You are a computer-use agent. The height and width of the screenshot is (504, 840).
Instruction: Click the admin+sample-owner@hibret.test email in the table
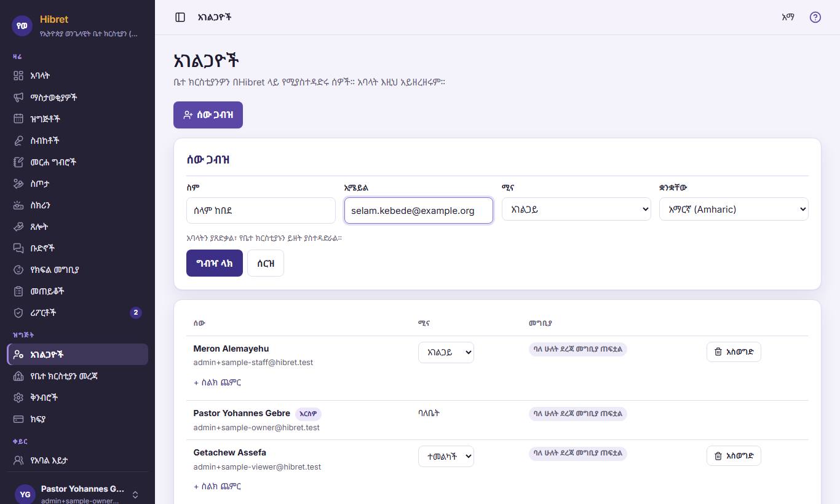pos(256,428)
